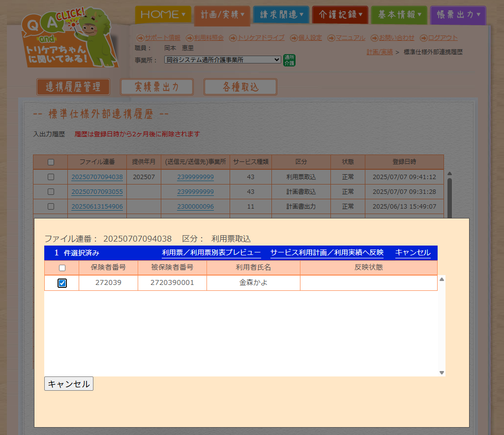
Task: Click the 計画/実績 breadcrumb link
Action: [380, 52]
